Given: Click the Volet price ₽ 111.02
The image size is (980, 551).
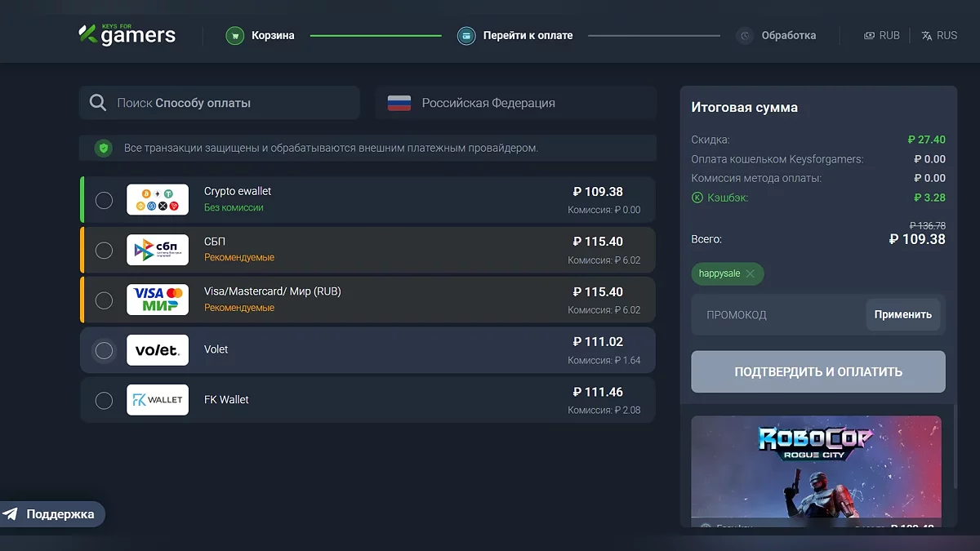Looking at the screenshot, I should click(598, 342).
